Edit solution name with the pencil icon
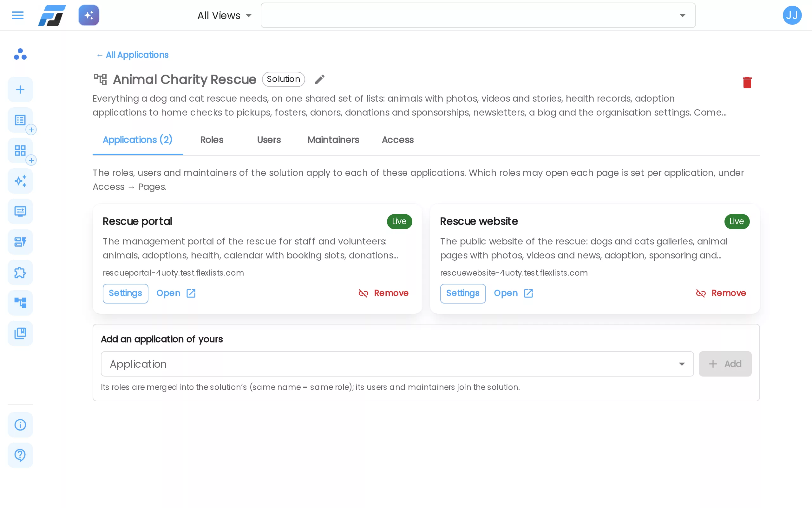Viewport: 812px width, 508px height. tap(319, 80)
